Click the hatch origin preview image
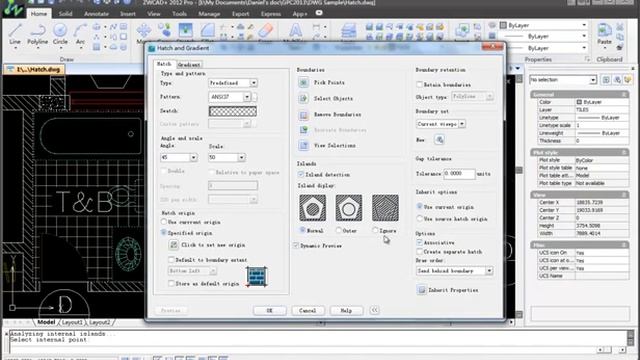Screen dimensions: 640x360 tap(257, 276)
